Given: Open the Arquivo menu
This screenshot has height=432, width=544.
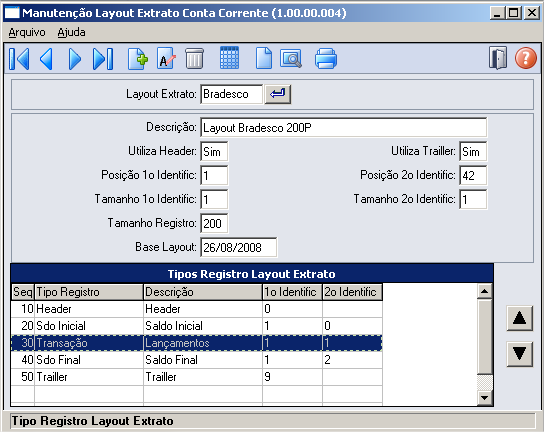Looking at the screenshot, I should (x=27, y=32).
